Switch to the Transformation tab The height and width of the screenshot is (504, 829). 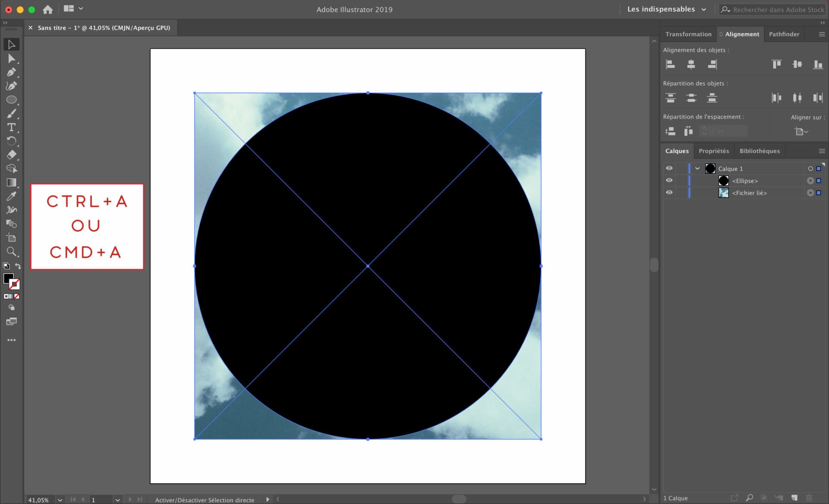tap(688, 34)
